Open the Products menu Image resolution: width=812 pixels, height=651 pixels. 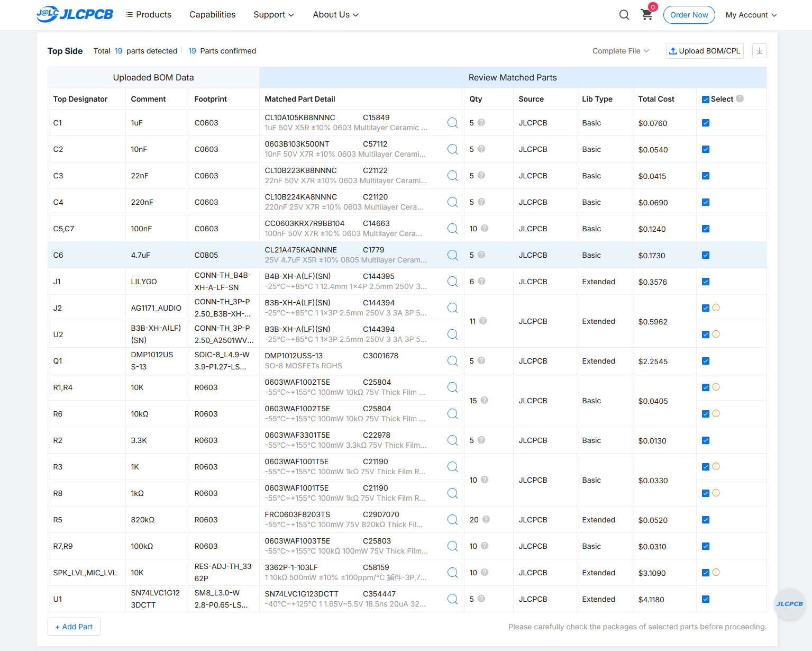coord(149,15)
